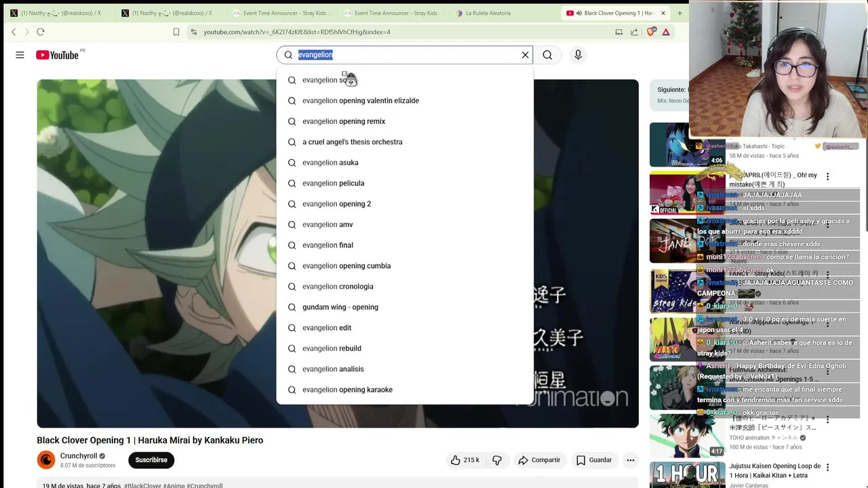Select suggestion evangelion opening cumbia

tap(405, 266)
